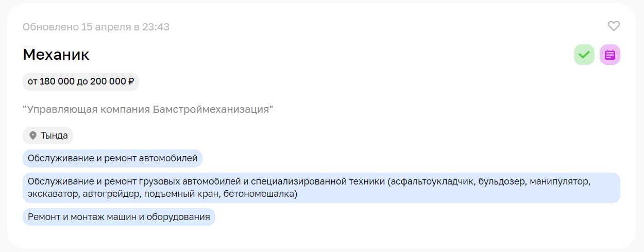Click the ruble sign in the salary chip

[x=130, y=81]
